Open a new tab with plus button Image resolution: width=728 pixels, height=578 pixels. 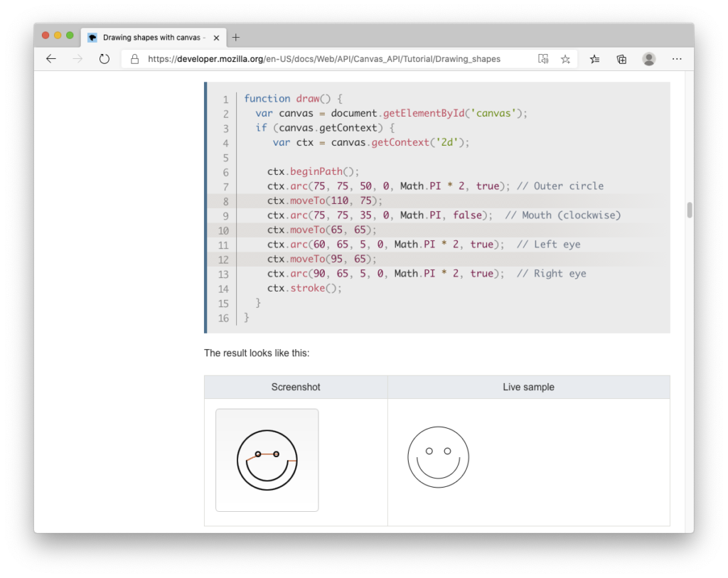236,37
